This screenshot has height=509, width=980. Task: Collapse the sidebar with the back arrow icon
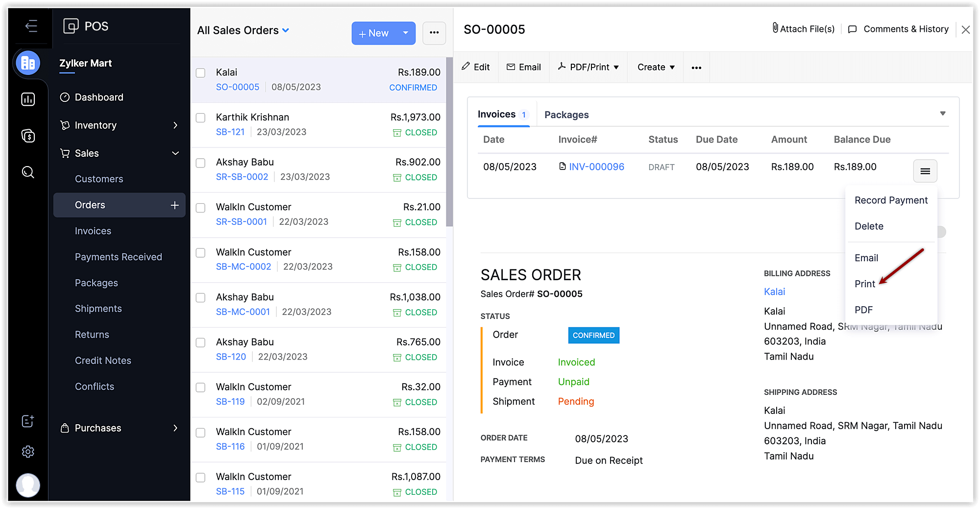(31, 26)
